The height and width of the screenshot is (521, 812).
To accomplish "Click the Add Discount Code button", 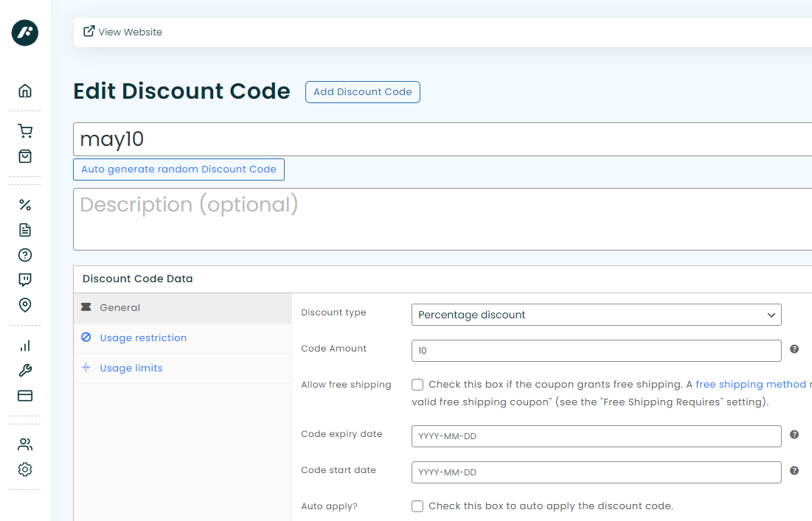I will pos(362,92).
